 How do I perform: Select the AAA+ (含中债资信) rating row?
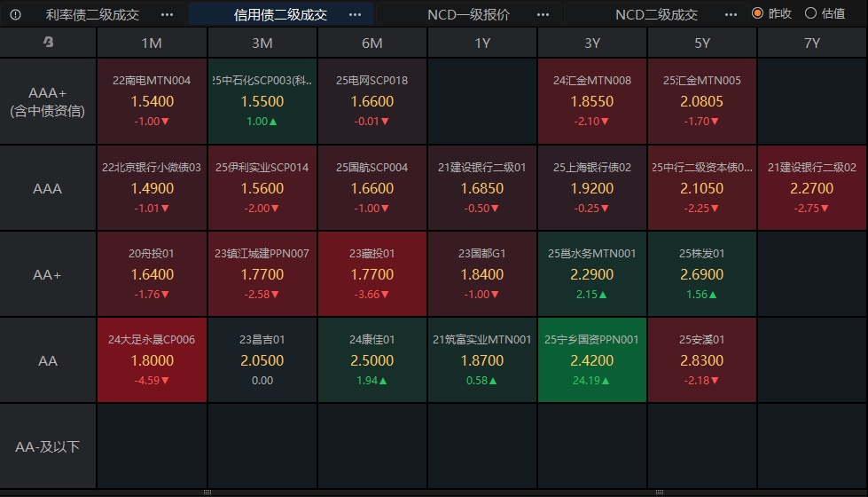point(48,101)
